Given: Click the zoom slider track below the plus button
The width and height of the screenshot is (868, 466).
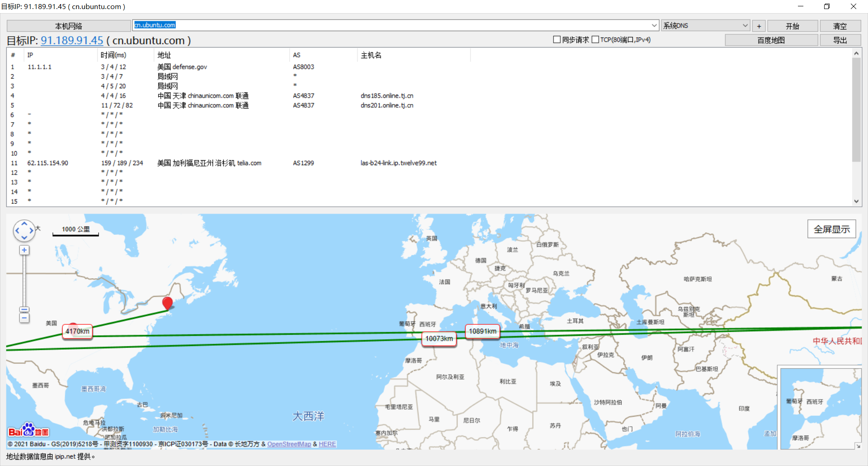Looking at the screenshot, I should 24,281.
